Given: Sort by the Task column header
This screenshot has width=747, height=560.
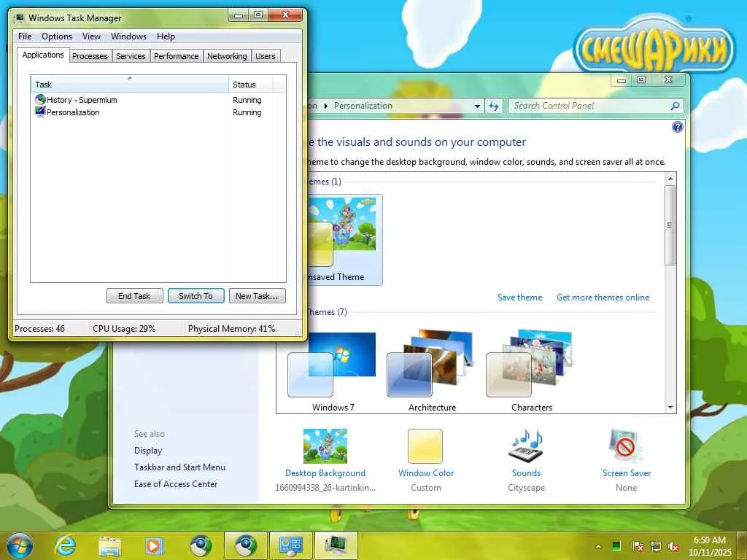Looking at the screenshot, I should [x=130, y=85].
